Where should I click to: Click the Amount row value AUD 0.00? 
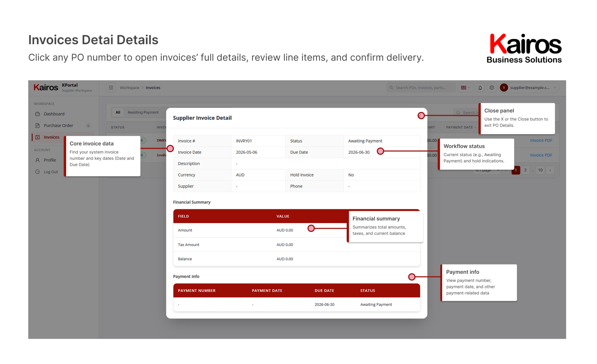click(285, 230)
